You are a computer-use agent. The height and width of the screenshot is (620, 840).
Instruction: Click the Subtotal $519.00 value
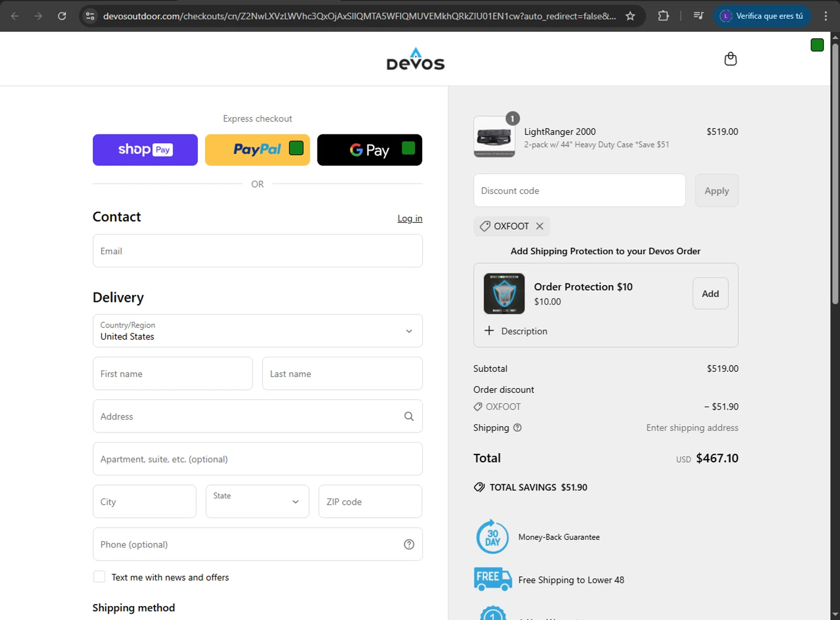pyautogui.click(x=722, y=369)
